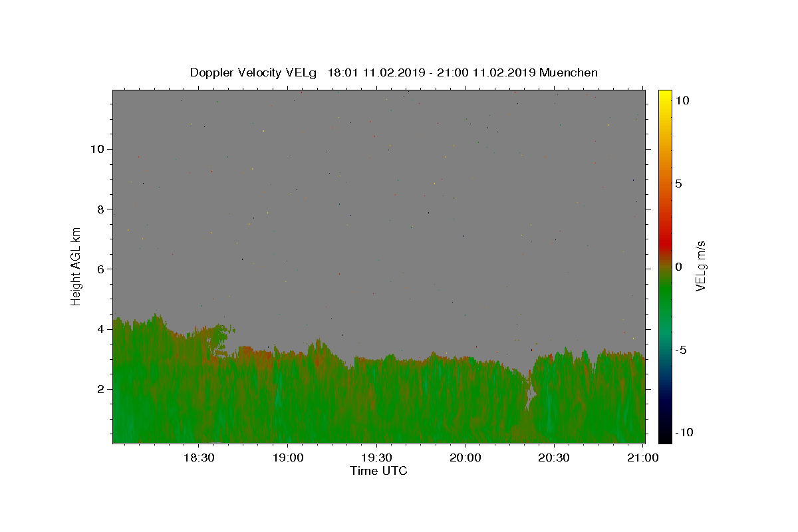The image size is (798, 532).
Task: Click the 20:30 time tick label
Action: [554, 458]
